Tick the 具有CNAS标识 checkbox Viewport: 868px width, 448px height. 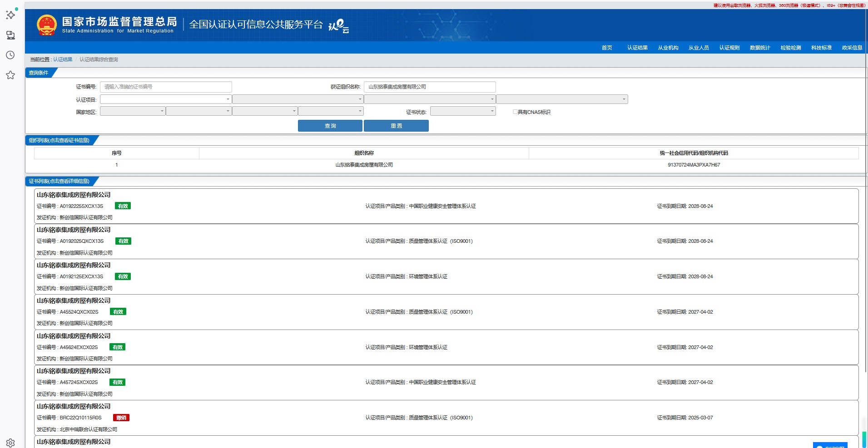pos(515,112)
